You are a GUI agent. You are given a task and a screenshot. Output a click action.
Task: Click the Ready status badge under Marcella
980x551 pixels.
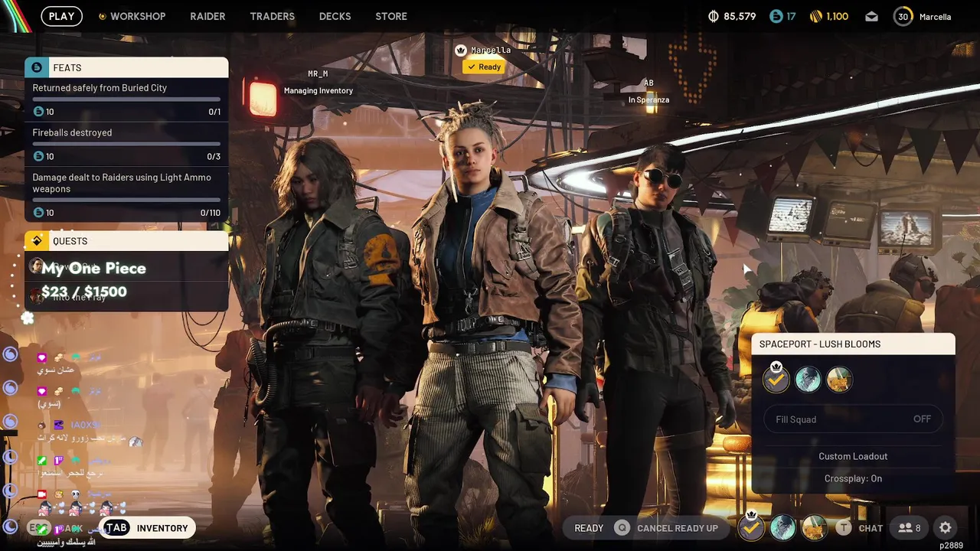pos(483,67)
